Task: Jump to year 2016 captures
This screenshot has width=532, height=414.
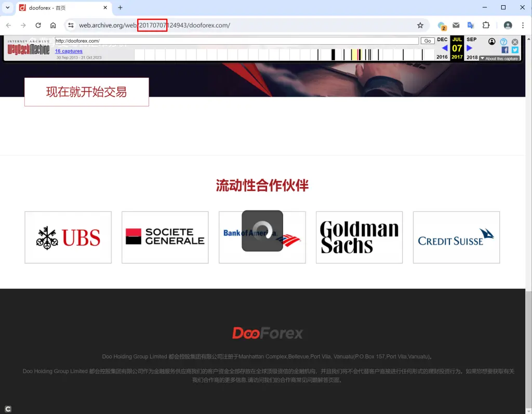Action: pyautogui.click(x=442, y=57)
